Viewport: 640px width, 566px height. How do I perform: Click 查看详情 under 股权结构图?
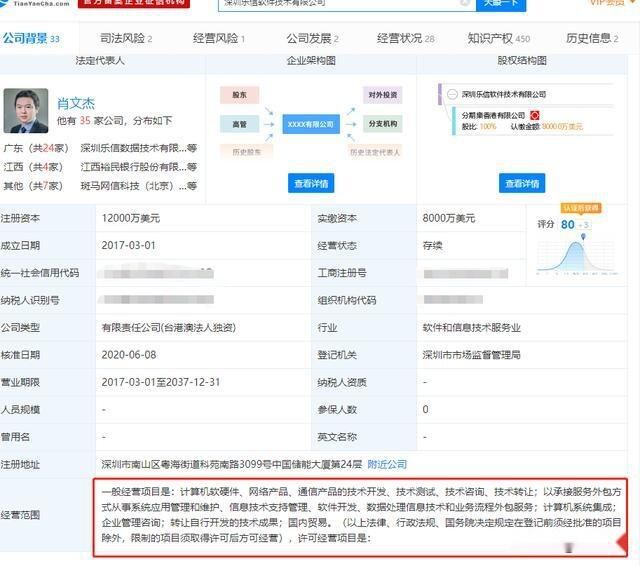click(522, 184)
